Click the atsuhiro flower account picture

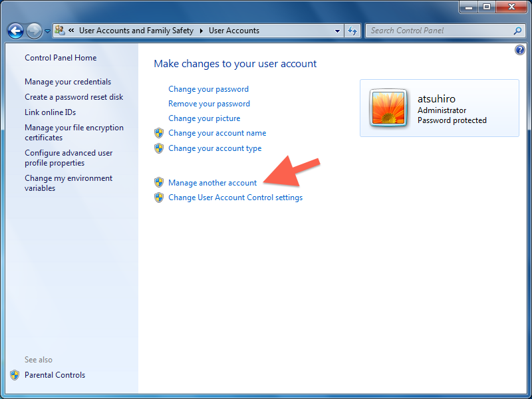point(388,108)
